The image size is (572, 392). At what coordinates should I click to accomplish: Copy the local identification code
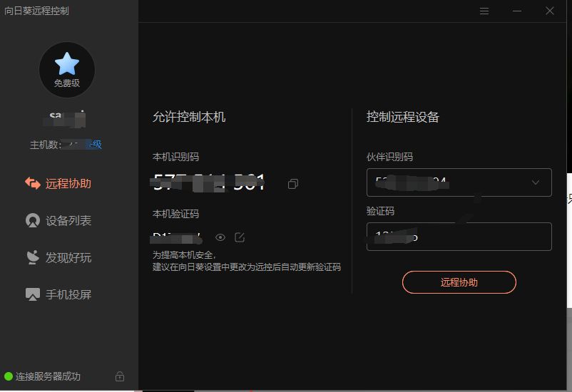293,183
